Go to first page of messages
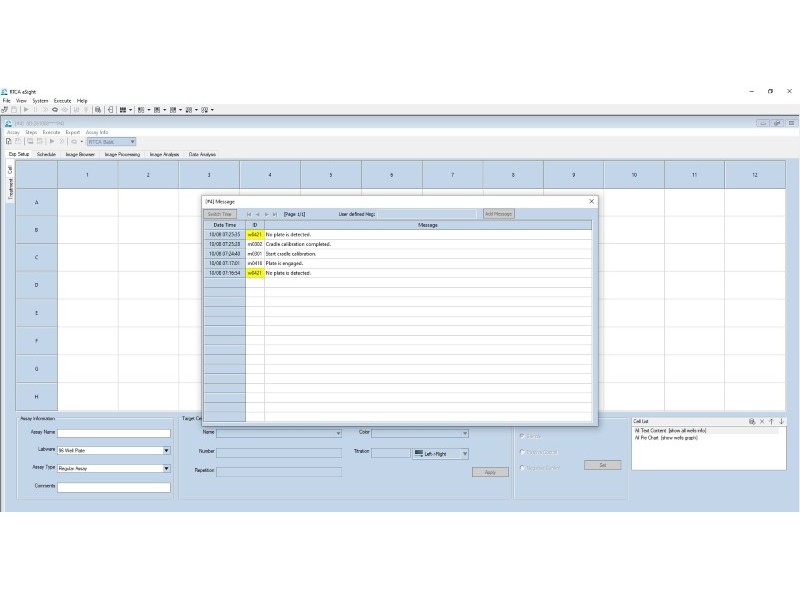The height and width of the screenshot is (600, 800). pos(249,214)
